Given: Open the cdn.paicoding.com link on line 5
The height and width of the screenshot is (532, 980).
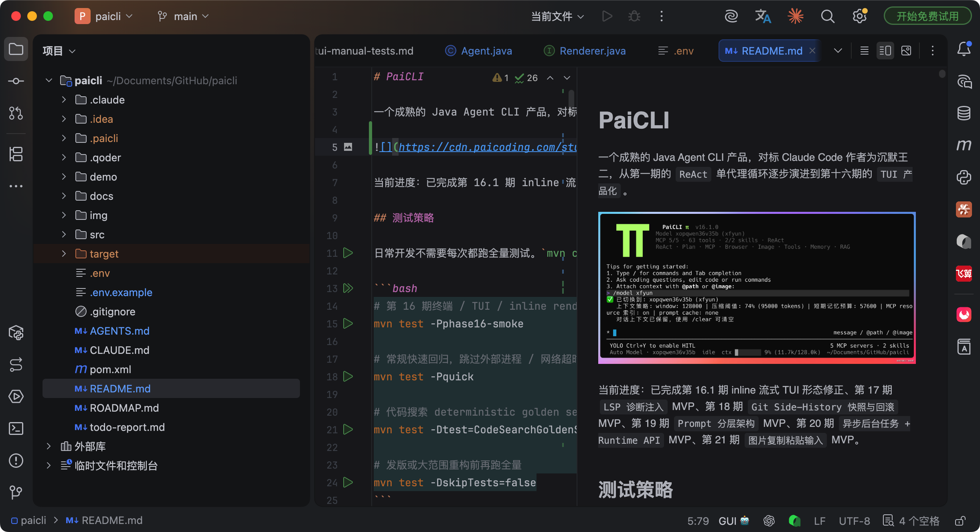Looking at the screenshot, I should pyautogui.click(x=487, y=147).
